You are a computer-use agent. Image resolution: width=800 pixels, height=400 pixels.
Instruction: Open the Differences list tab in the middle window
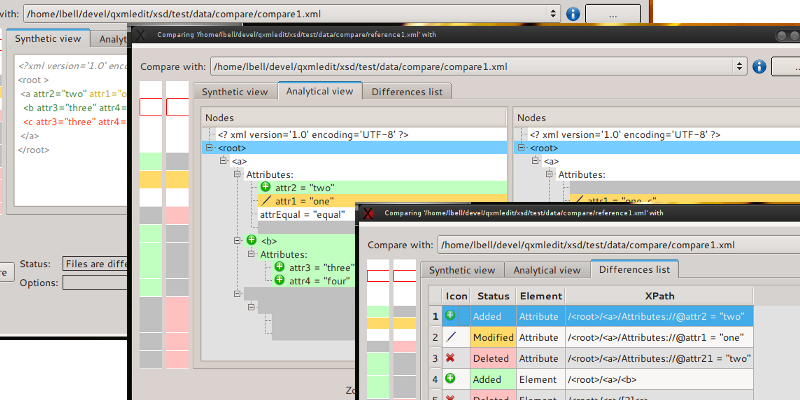(407, 92)
